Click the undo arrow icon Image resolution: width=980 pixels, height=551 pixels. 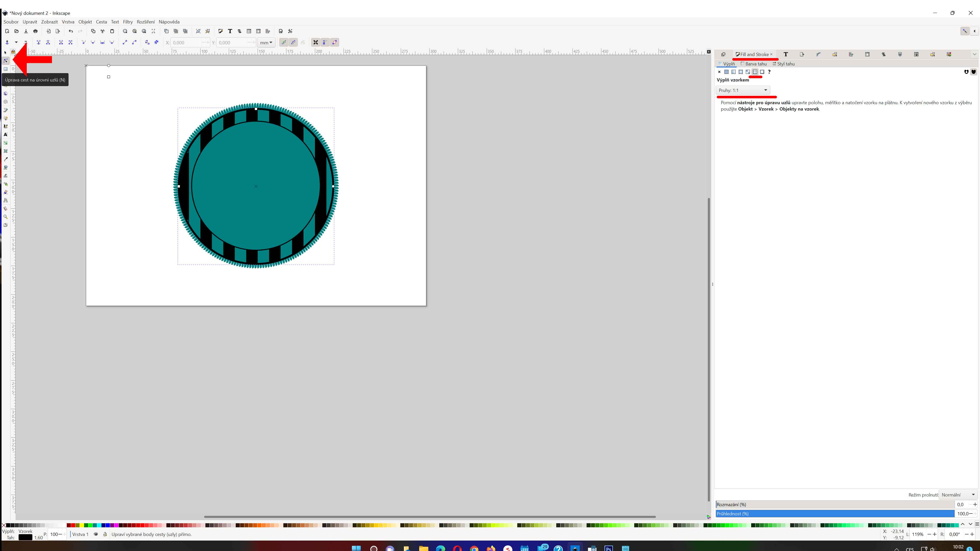click(71, 31)
